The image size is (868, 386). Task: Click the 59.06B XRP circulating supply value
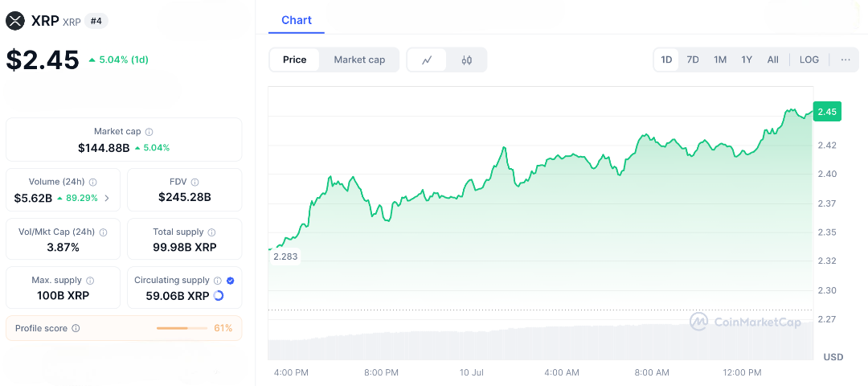[177, 296]
